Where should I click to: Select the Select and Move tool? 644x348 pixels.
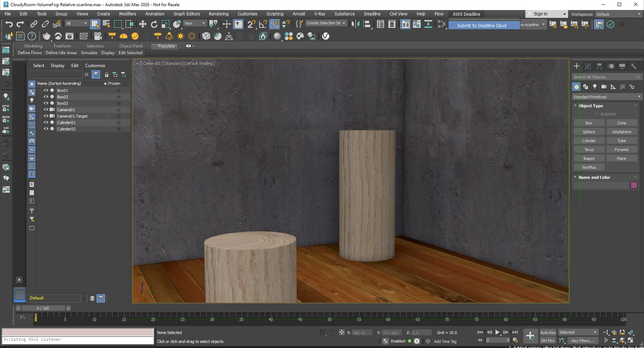142,24
